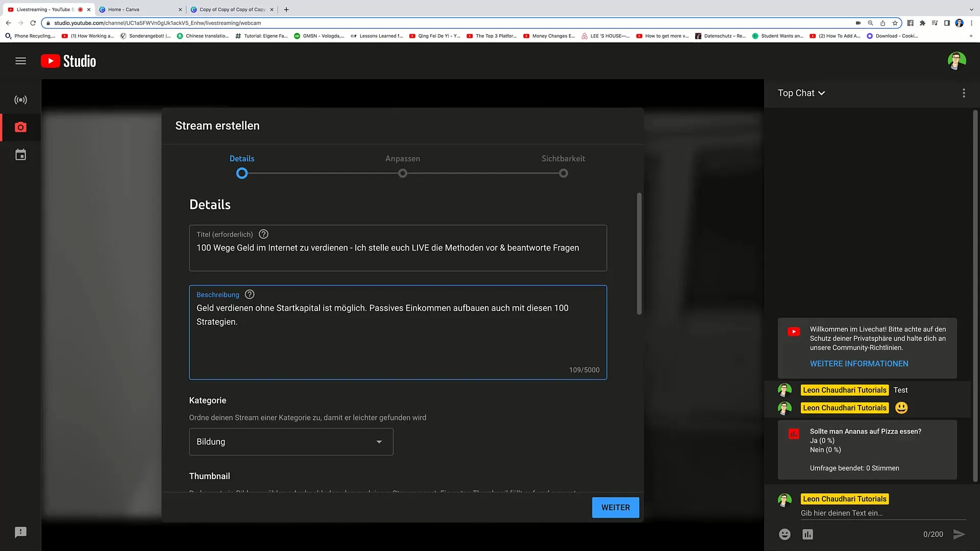Click the content manager icon in sidebar
This screenshot has width=980, height=551.
pos(20,155)
